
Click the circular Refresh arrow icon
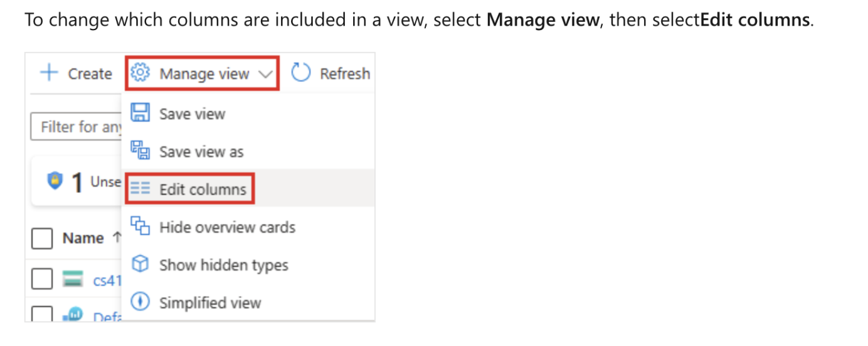point(301,73)
